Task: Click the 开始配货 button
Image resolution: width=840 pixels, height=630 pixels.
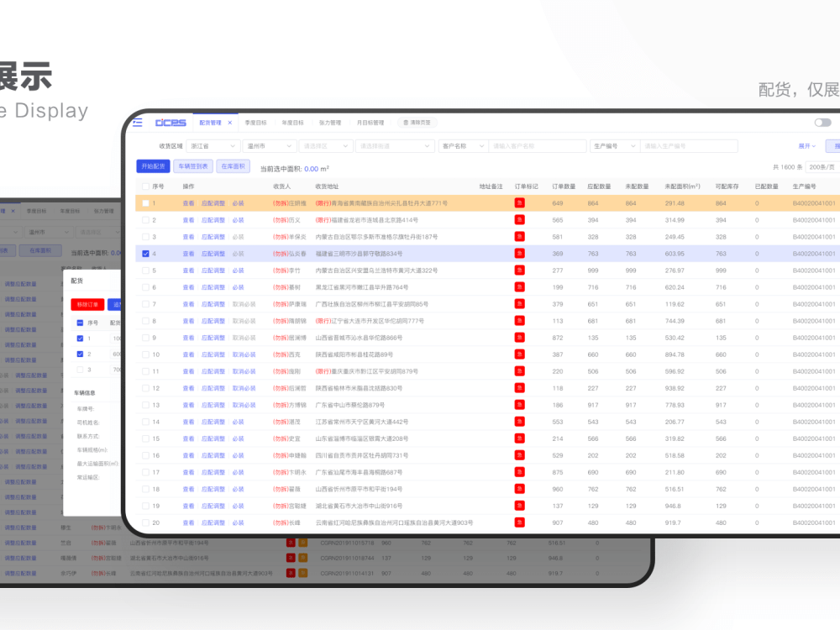Action: (153, 166)
